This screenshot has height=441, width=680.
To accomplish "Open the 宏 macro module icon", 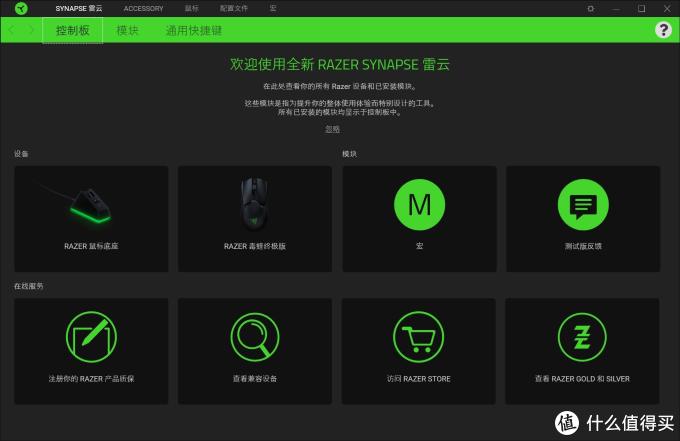I will pyautogui.click(x=419, y=205).
